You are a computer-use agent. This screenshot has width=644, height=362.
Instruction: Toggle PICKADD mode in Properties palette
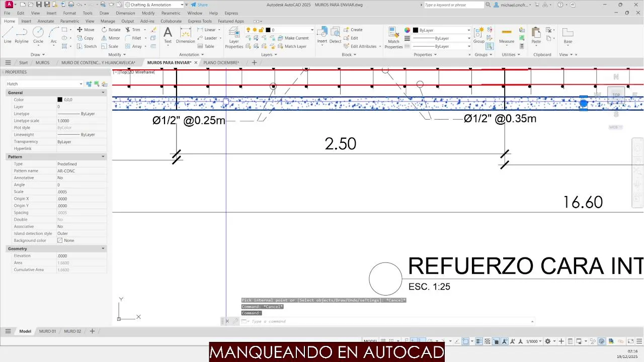click(89, 84)
